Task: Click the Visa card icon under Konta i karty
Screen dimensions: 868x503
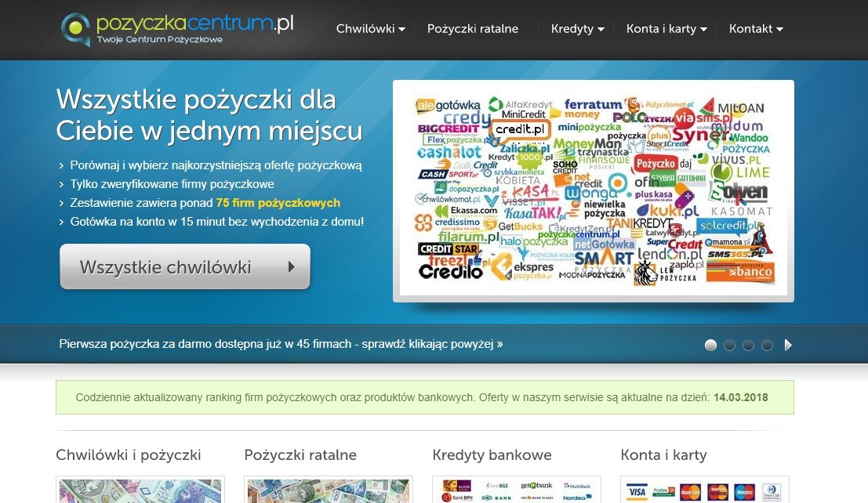Action: (637, 491)
